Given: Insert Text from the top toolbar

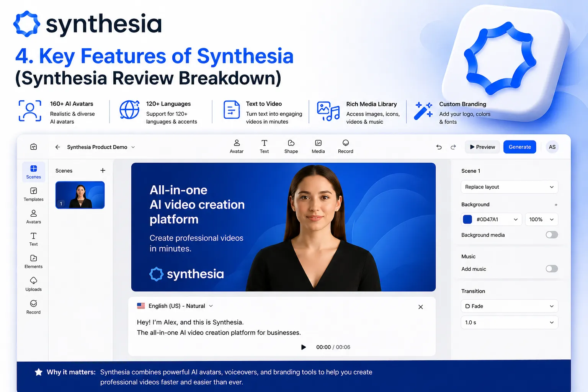Looking at the screenshot, I should [x=264, y=147].
